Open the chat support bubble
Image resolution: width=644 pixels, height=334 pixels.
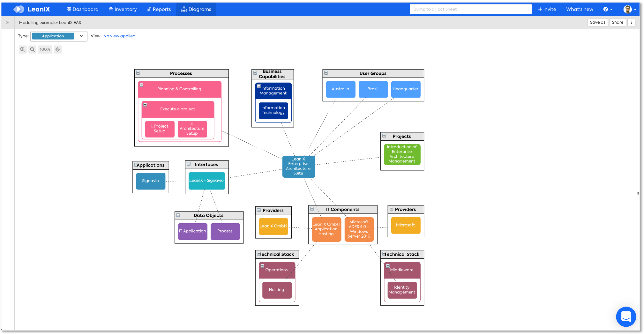tap(626, 316)
